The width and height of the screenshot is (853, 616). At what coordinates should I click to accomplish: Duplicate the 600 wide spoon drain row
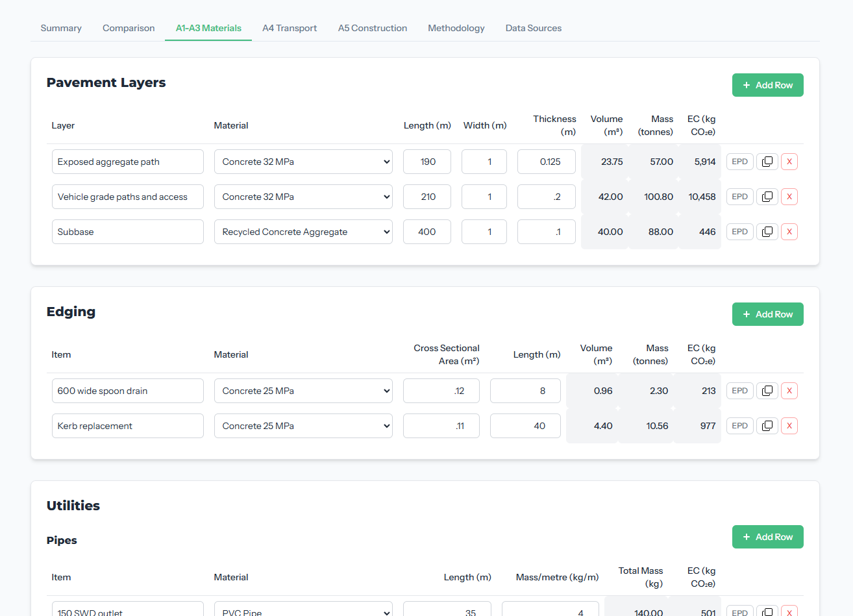coord(767,391)
